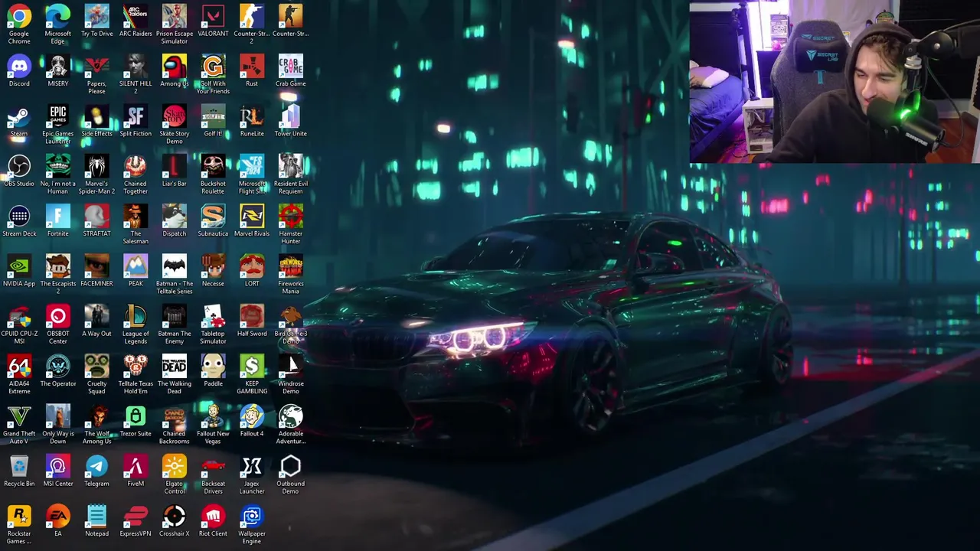980x551 pixels.
Task: Select the Telegram desktop icon
Action: pos(96,467)
